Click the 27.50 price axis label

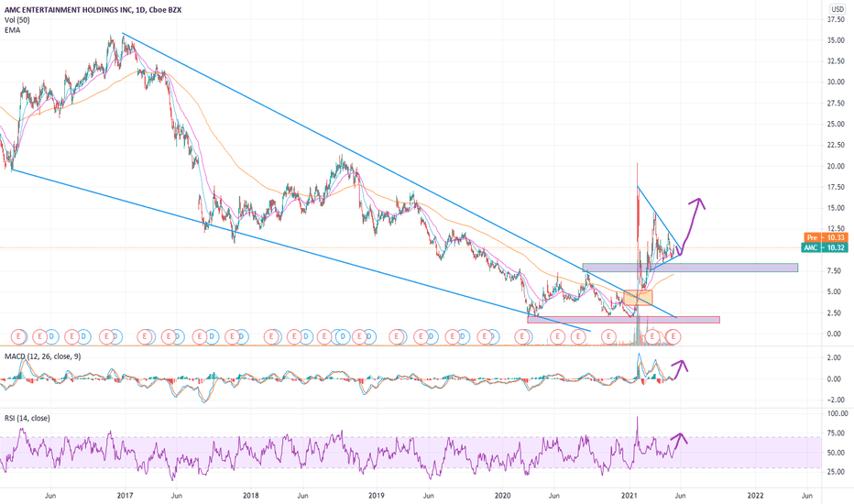(836, 103)
